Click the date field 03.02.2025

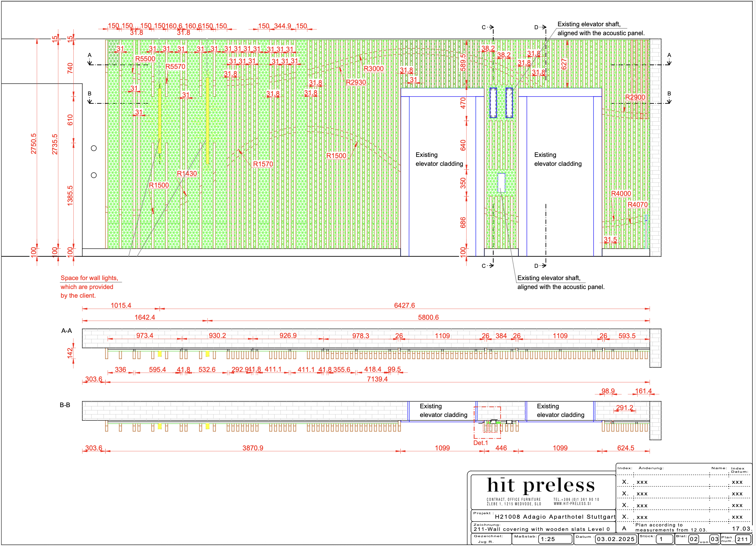click(x=615, y=539)
